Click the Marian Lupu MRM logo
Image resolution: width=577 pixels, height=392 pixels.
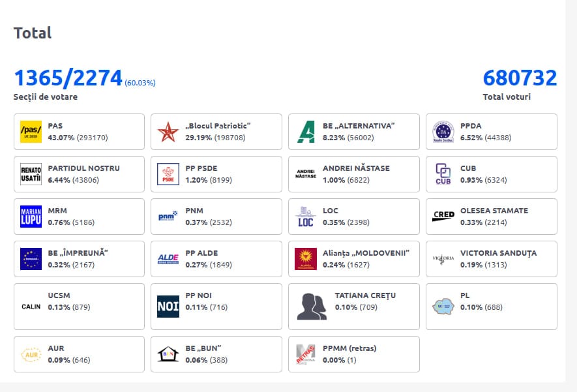click(x=31, y=217)
